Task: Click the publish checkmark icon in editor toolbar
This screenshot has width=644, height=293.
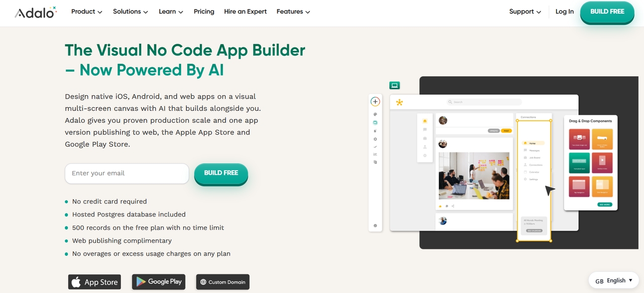Action: coord(375,146)
